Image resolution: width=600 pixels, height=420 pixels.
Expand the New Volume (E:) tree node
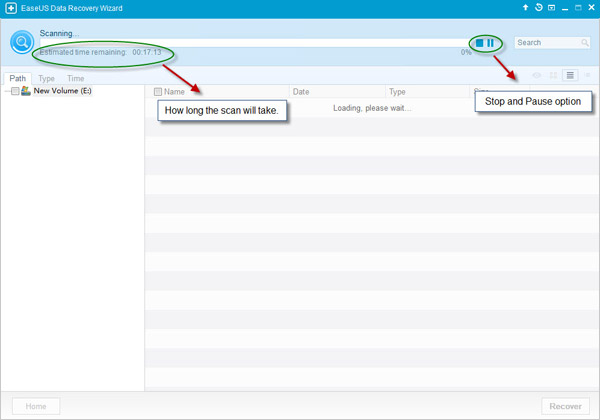pyautogui.click(x=6, y=91)
